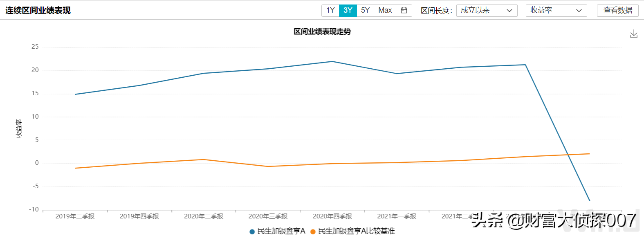Image resolution: width=644 pixels, height=236 pixels.
Task: Click the calendar date-range icon
Action: pos(404,11)
